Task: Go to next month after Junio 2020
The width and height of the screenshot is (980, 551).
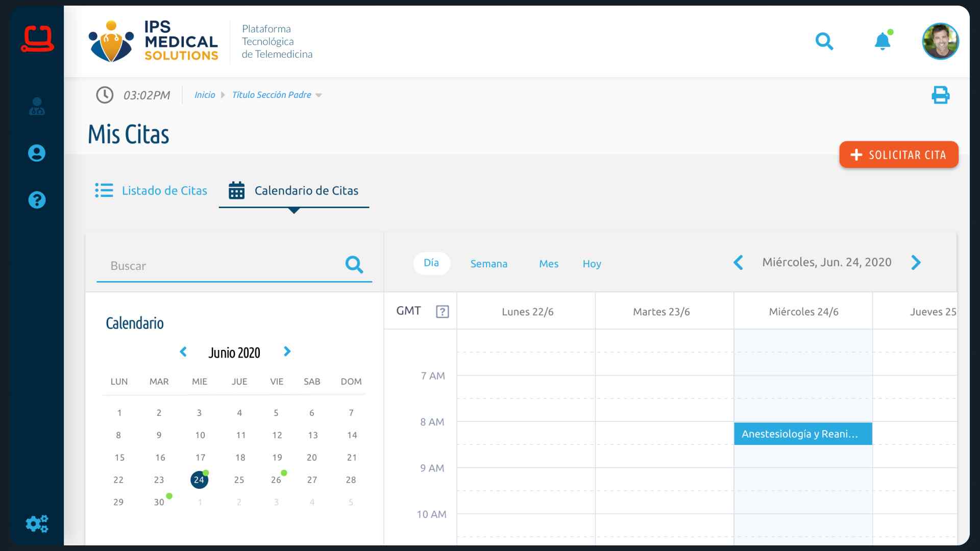Action: click(x=287, y=352)
